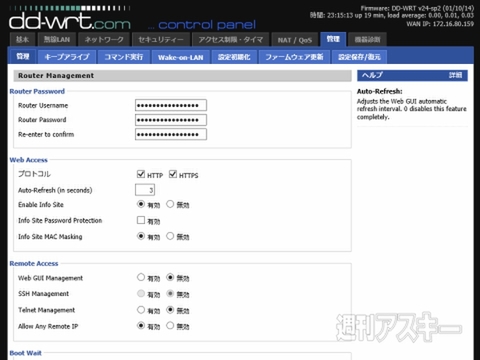The height and width of the screenshot is (360, 480).
Task: Open the Wake-on-LAN sub-tab
Action: pyautogui.click(x=181, y=57)
